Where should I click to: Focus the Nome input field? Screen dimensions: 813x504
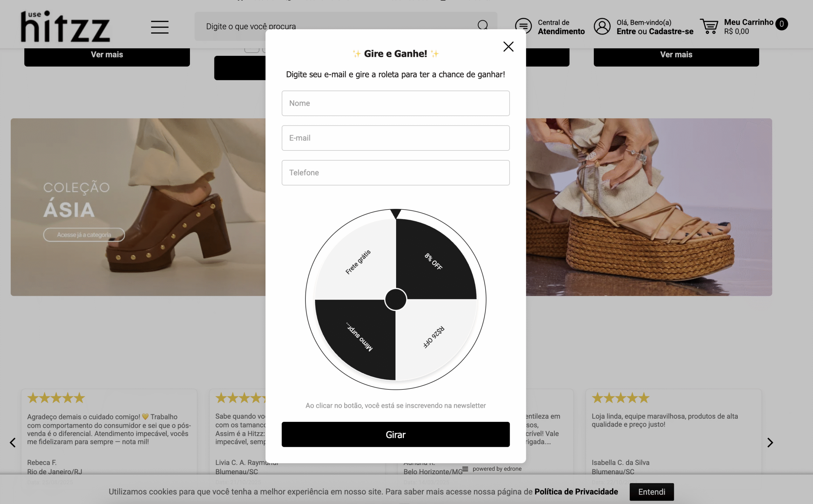click(395, 103)
